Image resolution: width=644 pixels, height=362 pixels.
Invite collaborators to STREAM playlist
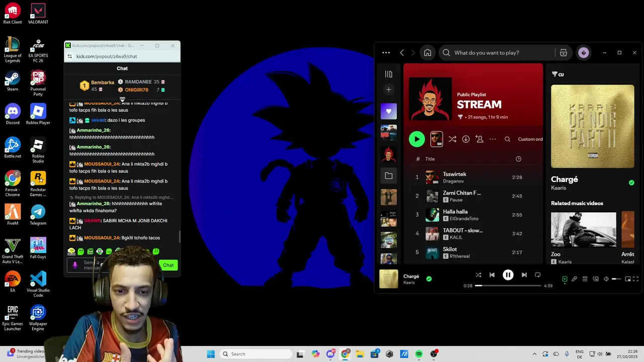(x=479, y=139)
